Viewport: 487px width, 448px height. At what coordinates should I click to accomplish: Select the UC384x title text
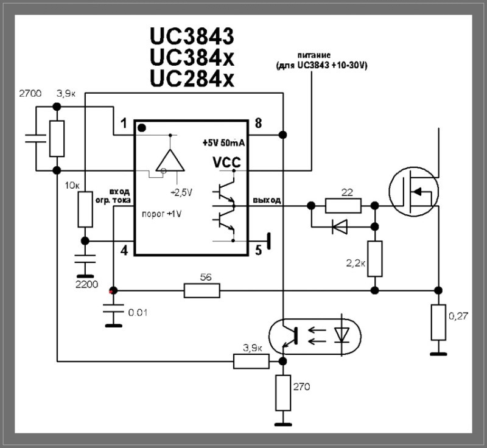coord(192,57)
